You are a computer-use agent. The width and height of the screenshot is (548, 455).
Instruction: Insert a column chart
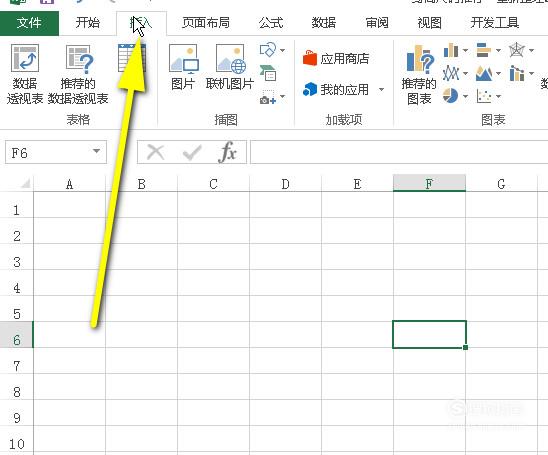(x=451, y=50)
